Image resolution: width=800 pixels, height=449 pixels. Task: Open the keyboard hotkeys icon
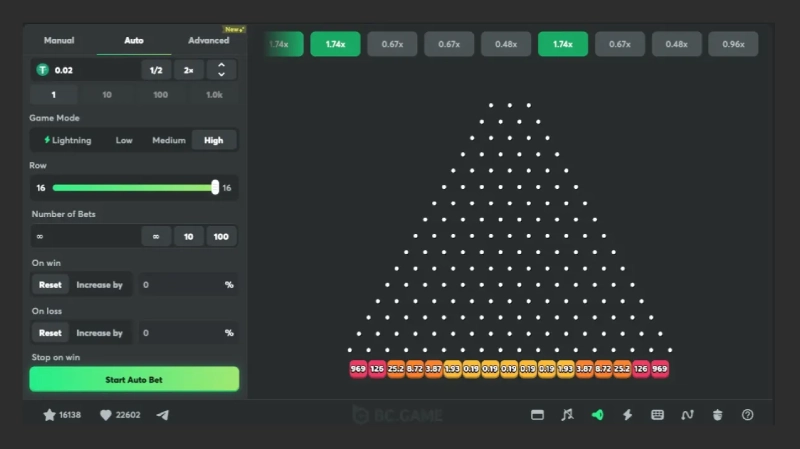(658, 415)
